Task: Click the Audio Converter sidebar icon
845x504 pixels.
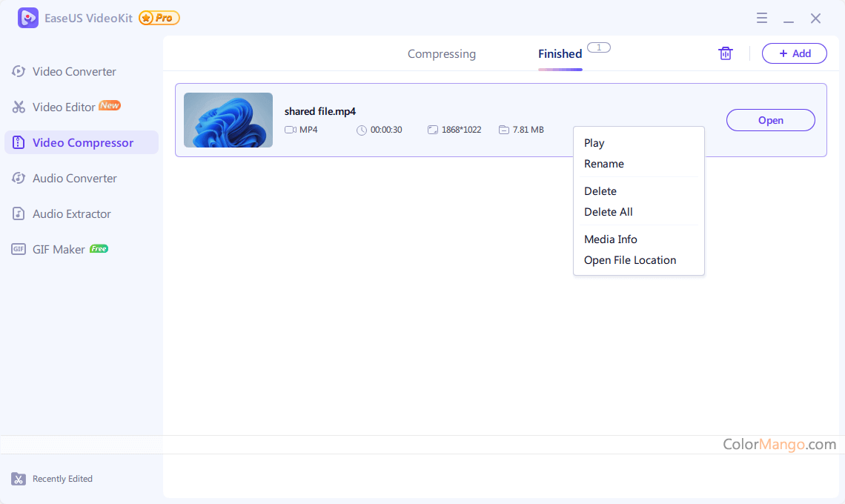Action: pyautogui.click(x=19, y=178)
